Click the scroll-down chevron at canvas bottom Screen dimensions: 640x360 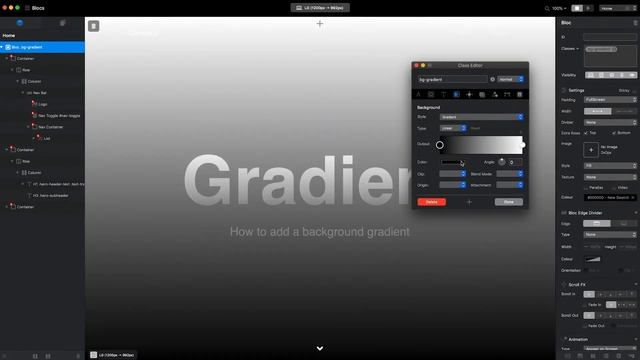pyautogui.click(x=320, y=348)
